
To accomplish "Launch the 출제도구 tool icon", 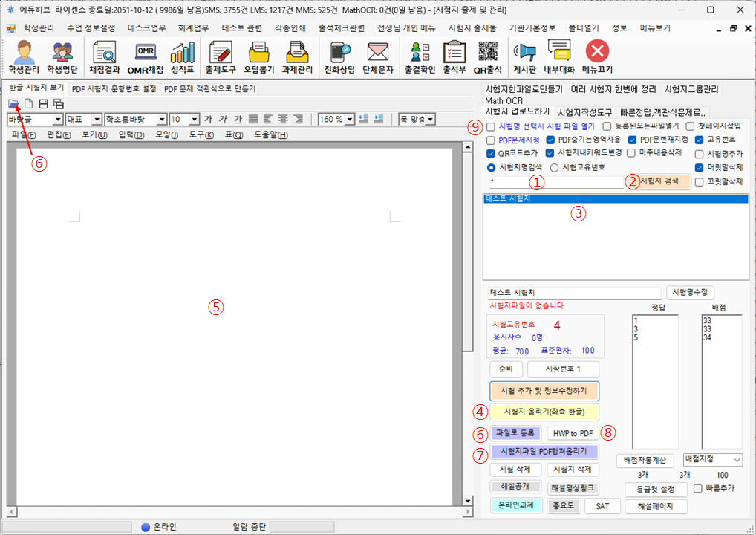I will click(220, 57).
